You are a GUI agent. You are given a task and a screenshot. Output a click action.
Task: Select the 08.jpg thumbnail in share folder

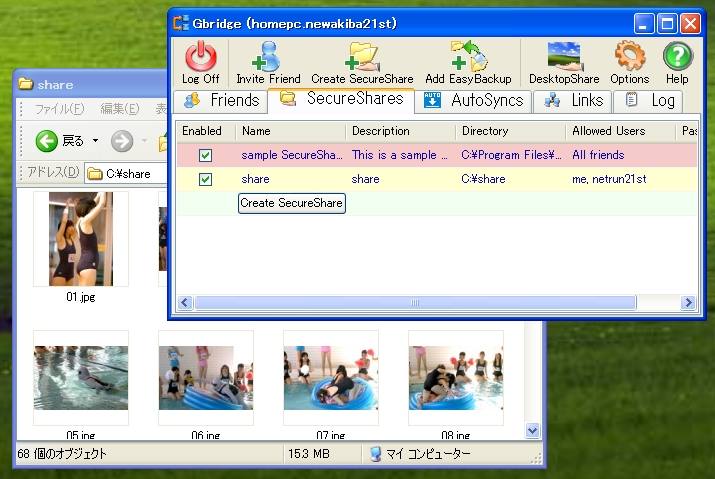(456, 378)
